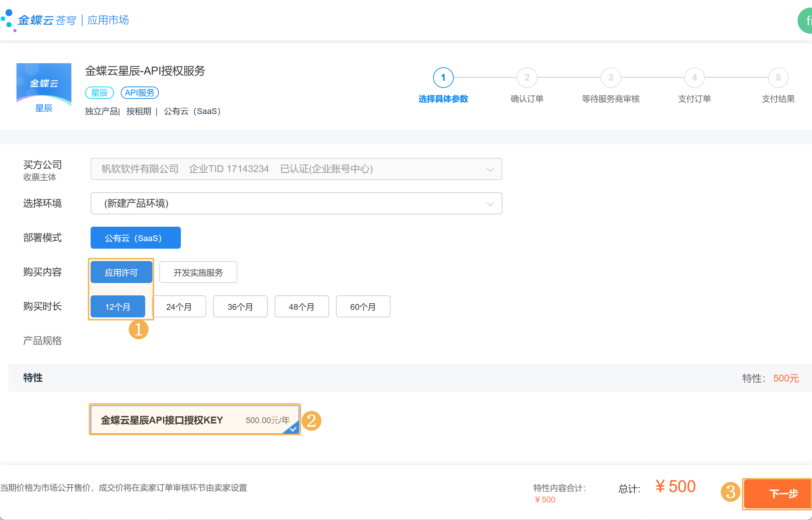Click the 星辰 tag badge
The width and height of the screenshot is (812, 520).
(x=99, y=93)
